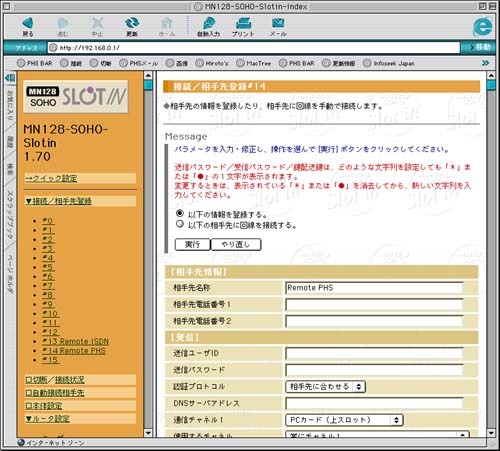This screenshot has width=500, height=451.
Task: Open the お気に入り explorer bar tab
Action: pyautogui.click(x=10, y=105)
